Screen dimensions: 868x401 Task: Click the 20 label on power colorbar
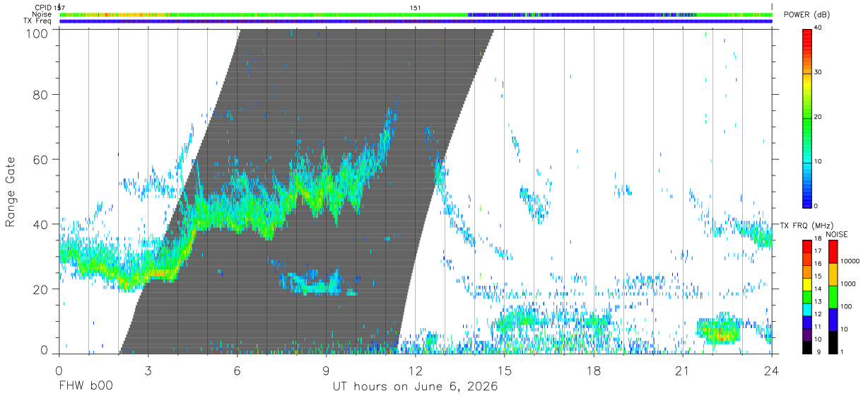[818, 117]
